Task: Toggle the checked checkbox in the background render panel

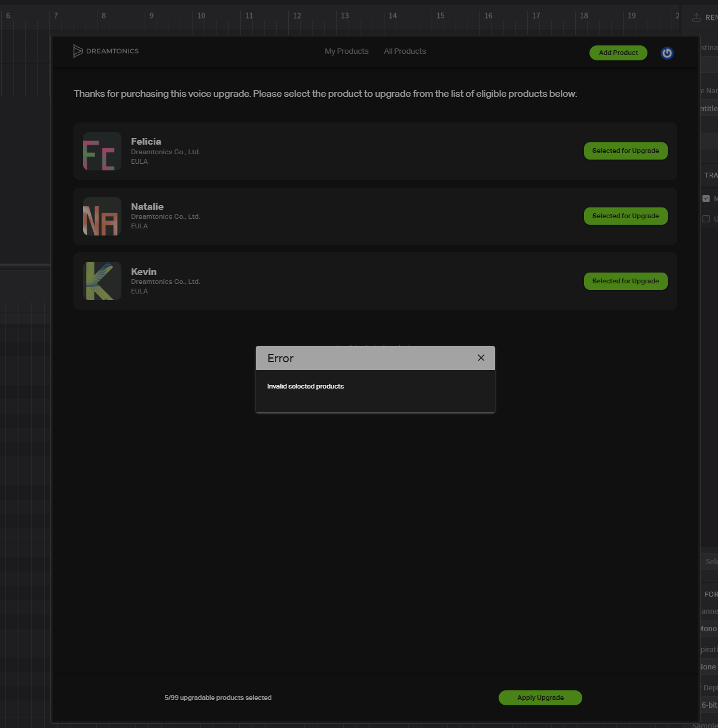Action: click(x=706, y=198)
